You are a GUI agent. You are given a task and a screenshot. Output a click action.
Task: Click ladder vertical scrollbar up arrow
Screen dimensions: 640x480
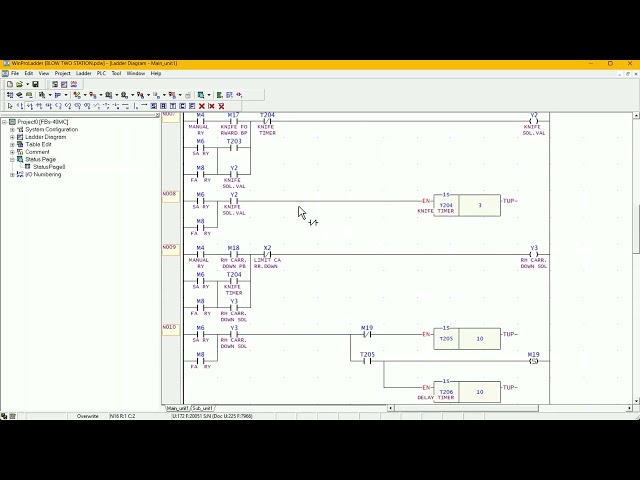[x=636, y=116]
